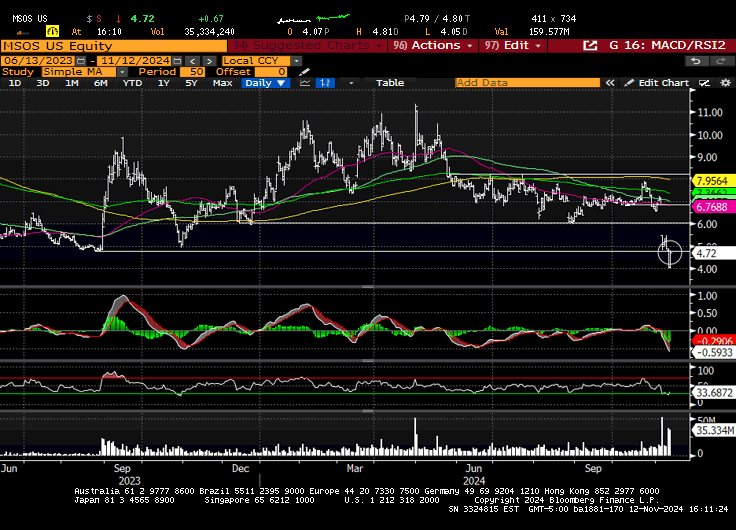Undo the last chart change
This screenshot has height=530, width=736.
pos(696,61)
